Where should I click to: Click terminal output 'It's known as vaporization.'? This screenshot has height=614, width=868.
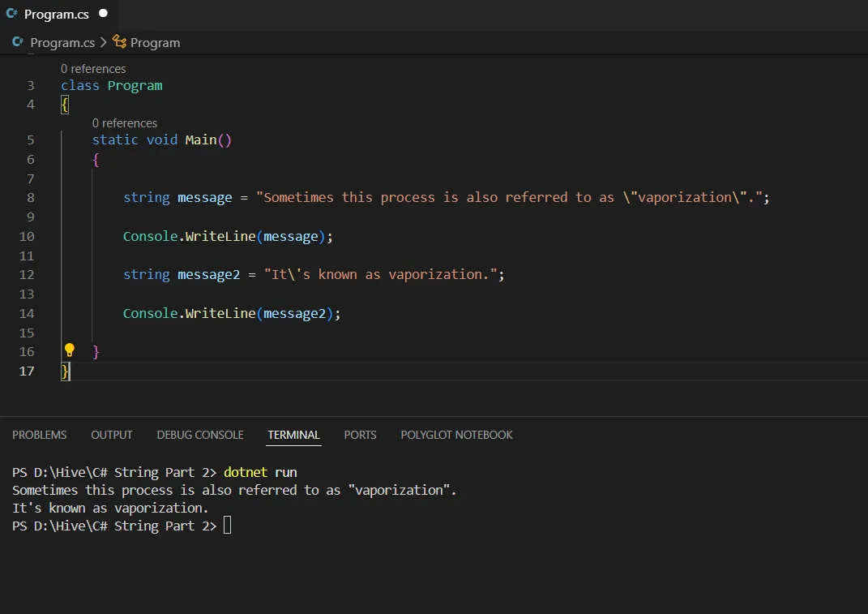pyautogui.click(x=110, y=509)
